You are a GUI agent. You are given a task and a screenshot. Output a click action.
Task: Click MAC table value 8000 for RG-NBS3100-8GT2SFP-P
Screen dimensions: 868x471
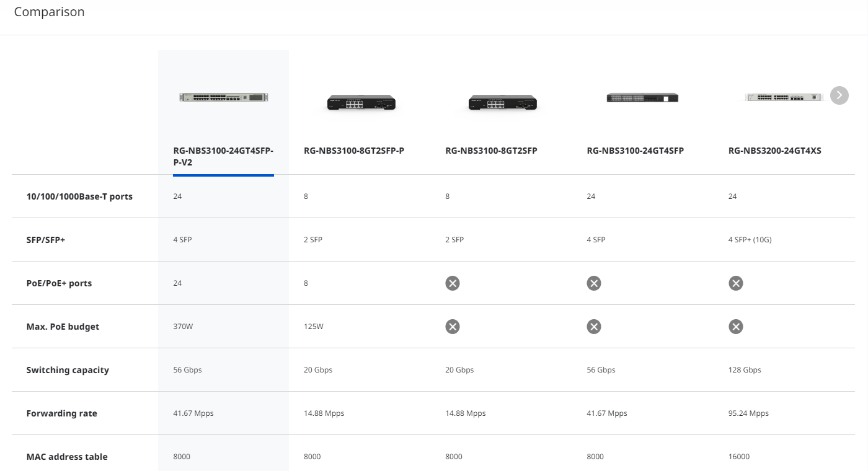tap(312, 457)
